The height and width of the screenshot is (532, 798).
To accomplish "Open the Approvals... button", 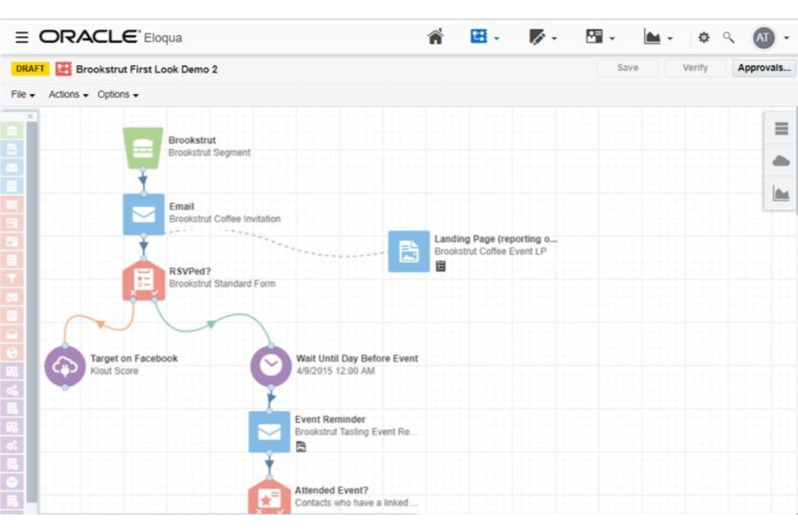I will (x=764, y=68).
